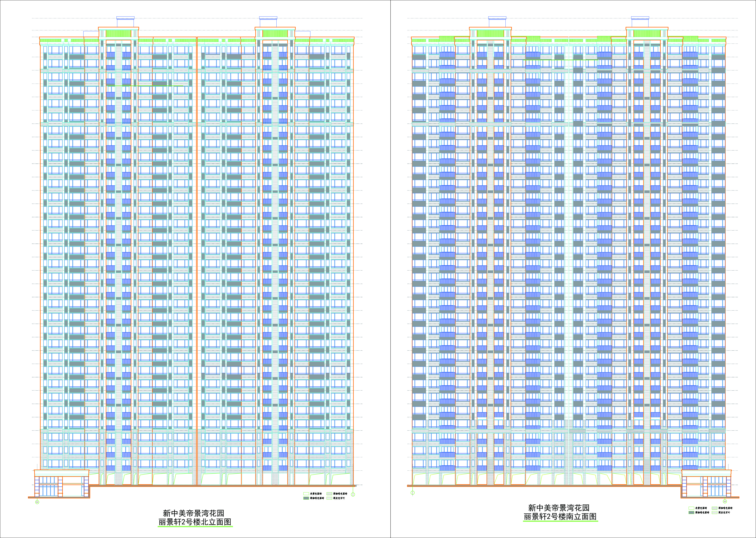Image resolution: width=756 pixels, height=538 pixels.
Task: Click the brick-pattern swatch in south elevation legend
Action: pyautogui.click(x=714, y=508)
